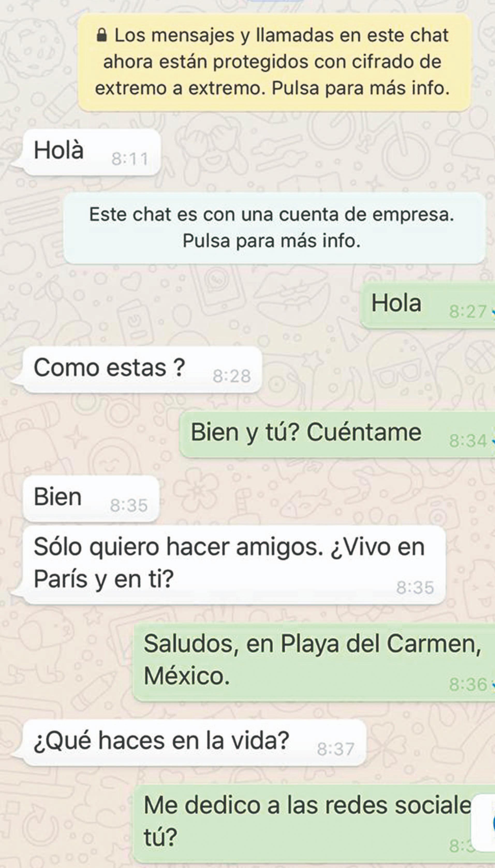This screenshot has width=495, height=868.
Task: Tap the 8:11 timestamp on 'Holà'
Action: tap(130, 159)
